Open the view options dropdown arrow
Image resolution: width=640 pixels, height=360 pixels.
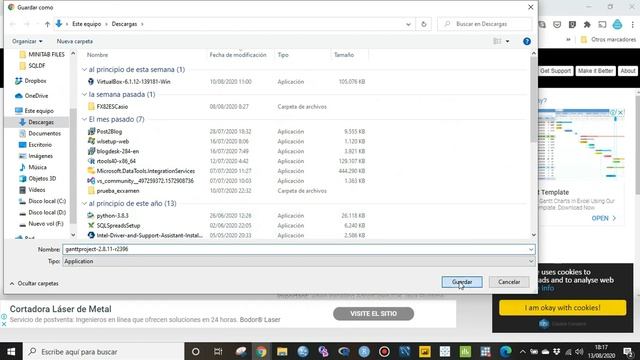tap(507, 41)
